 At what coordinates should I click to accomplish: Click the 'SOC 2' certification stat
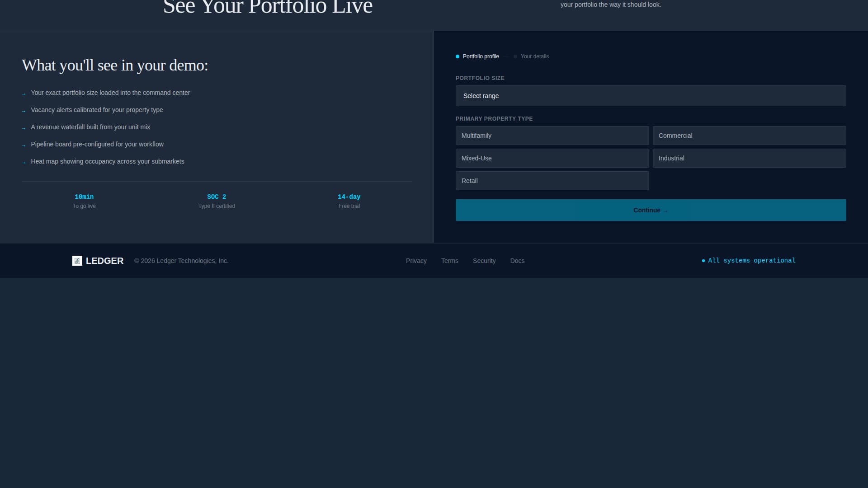217,197
